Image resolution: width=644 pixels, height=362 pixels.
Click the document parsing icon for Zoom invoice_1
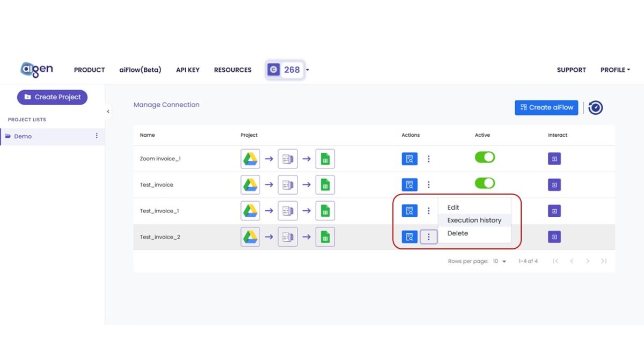coord(288,158)
